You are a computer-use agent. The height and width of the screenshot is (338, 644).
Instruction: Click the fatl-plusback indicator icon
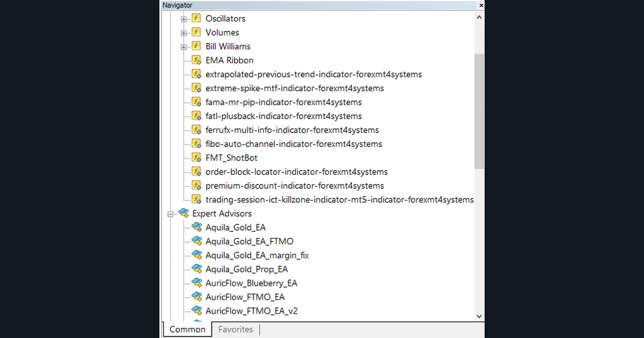pyautogui.click(x=197, y=116)
